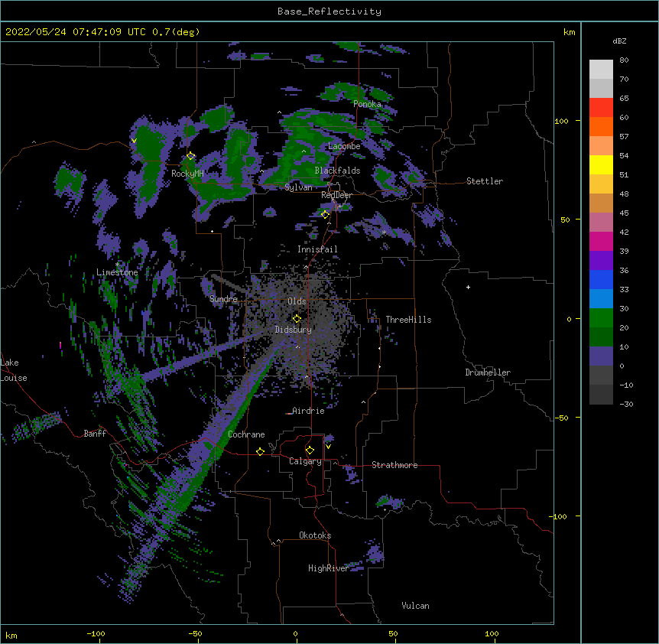Click the ThreeHills town label
The width and height of the screenshot is (659, 644).
tap(408, 320)
